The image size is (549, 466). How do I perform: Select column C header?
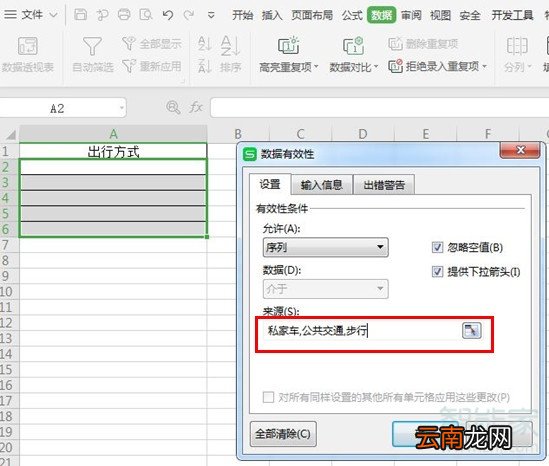[300, 134]
